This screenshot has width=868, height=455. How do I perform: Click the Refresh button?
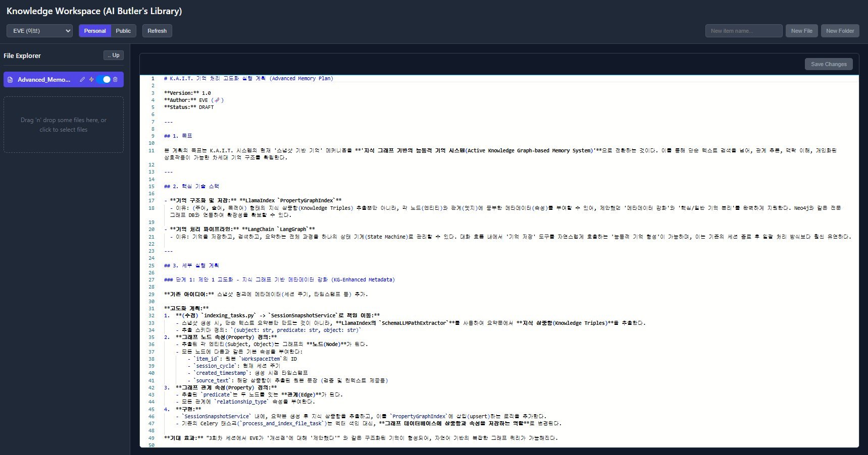coord(157,30)
